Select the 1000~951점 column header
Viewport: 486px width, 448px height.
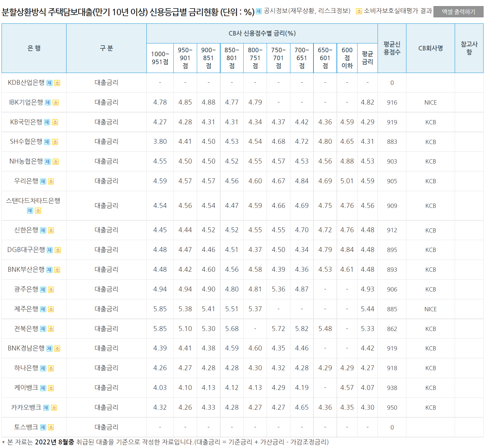(x=160, y=58)
